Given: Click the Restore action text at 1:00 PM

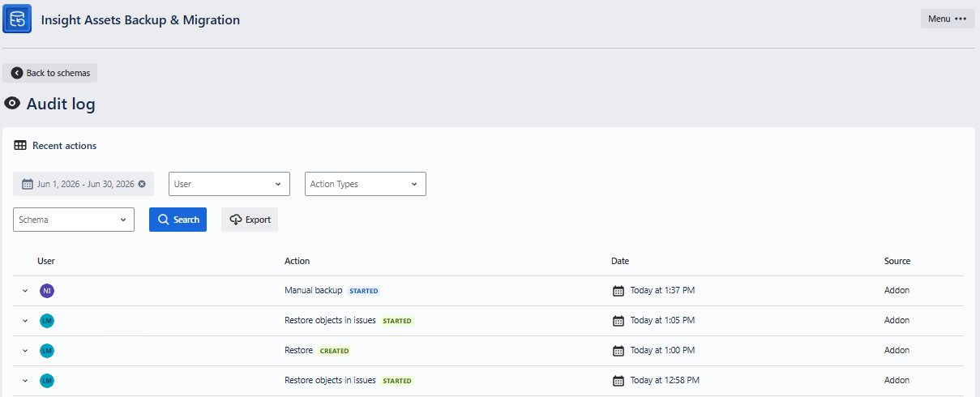Looking at the screenshot, I should pyautogui.click(x=298, y=350).
